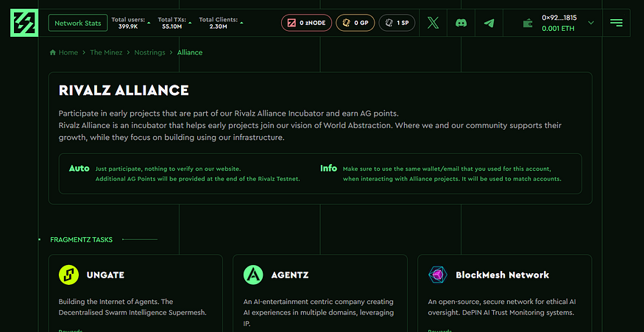This screenshot has width=644, height=332.
Task: Open the AGENTZ card title
Action: click(x=289, y=275)
